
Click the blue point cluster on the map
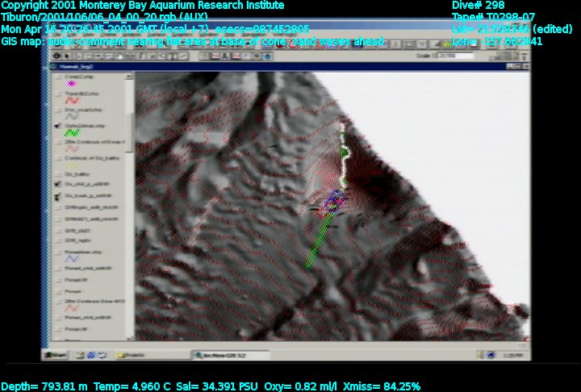pyautogui.click(x=332, y=202)
